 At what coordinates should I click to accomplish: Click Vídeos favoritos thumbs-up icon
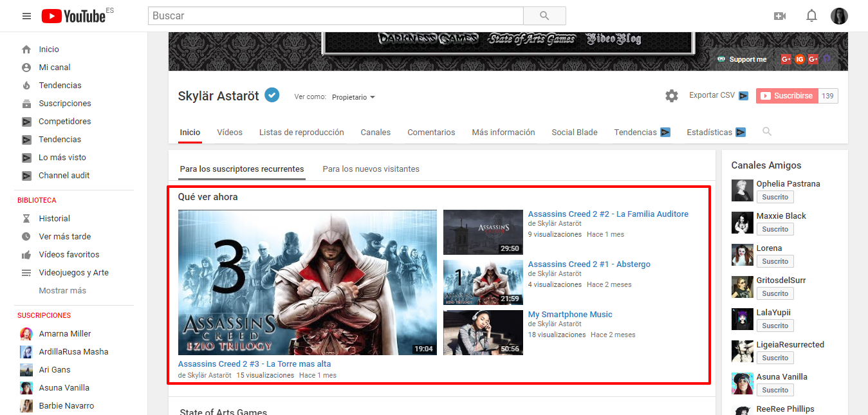[26, 255]
